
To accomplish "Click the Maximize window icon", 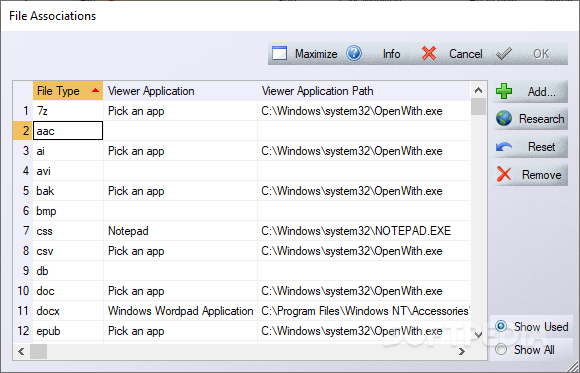I will 279,53.
